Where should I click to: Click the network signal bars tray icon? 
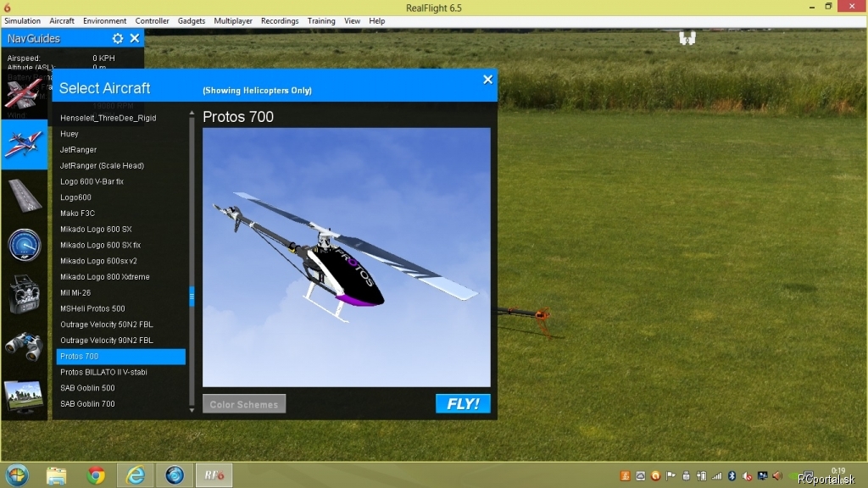click(x=717, y=476)
